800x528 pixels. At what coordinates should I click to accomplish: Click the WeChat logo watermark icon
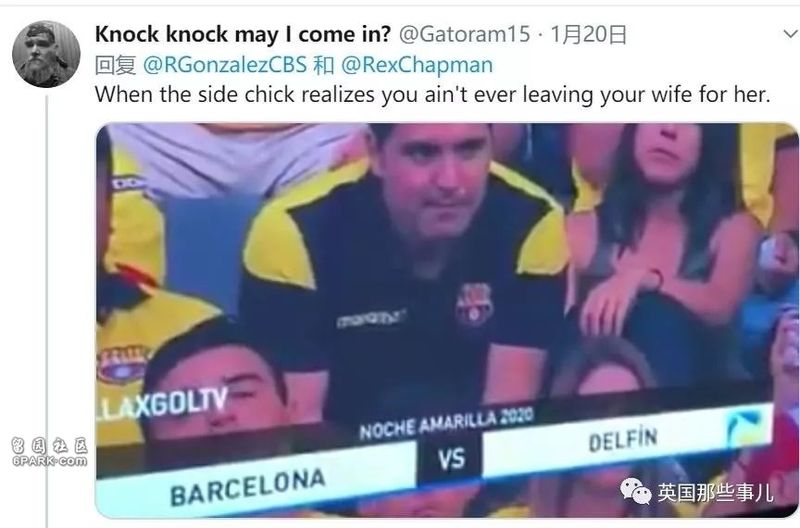635,491
